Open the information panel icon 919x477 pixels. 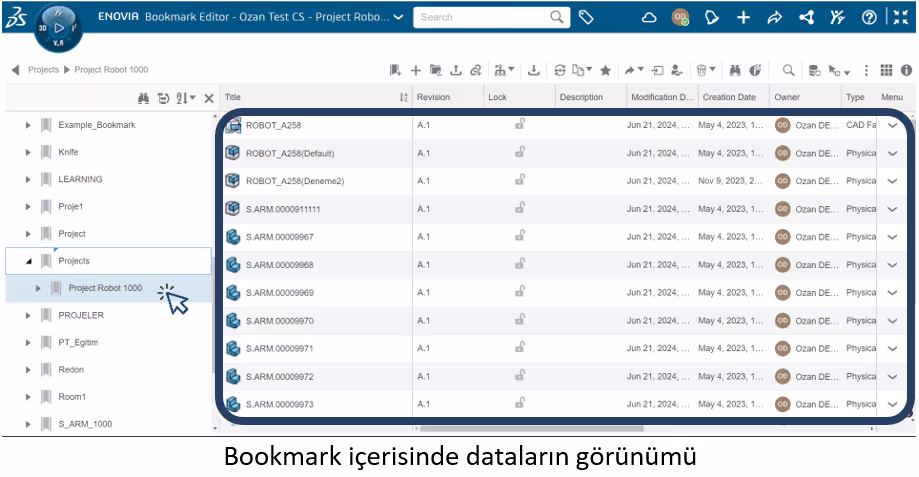906,70
